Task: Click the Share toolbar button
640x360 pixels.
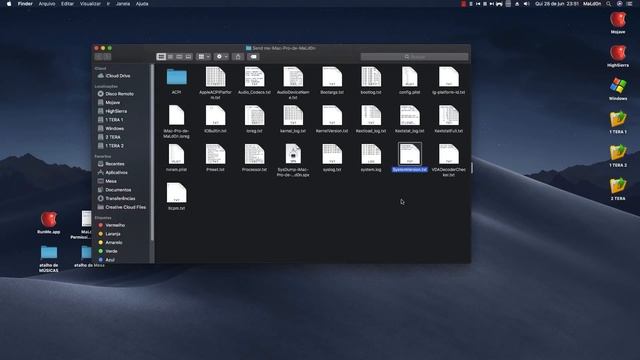Action: [238, 57]
